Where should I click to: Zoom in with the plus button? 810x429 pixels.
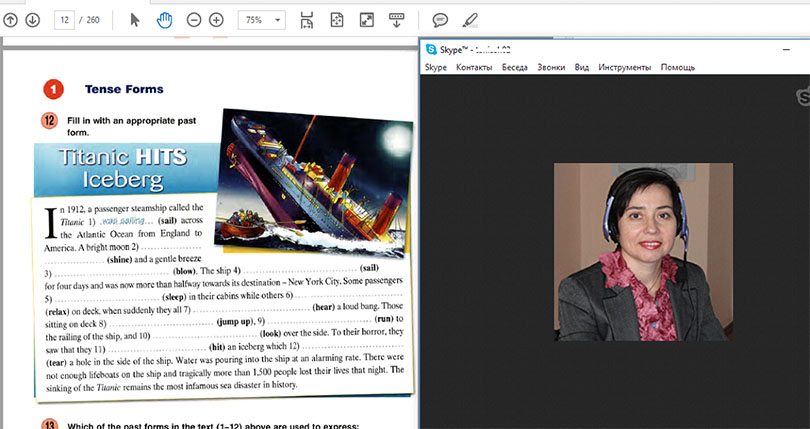216,20
